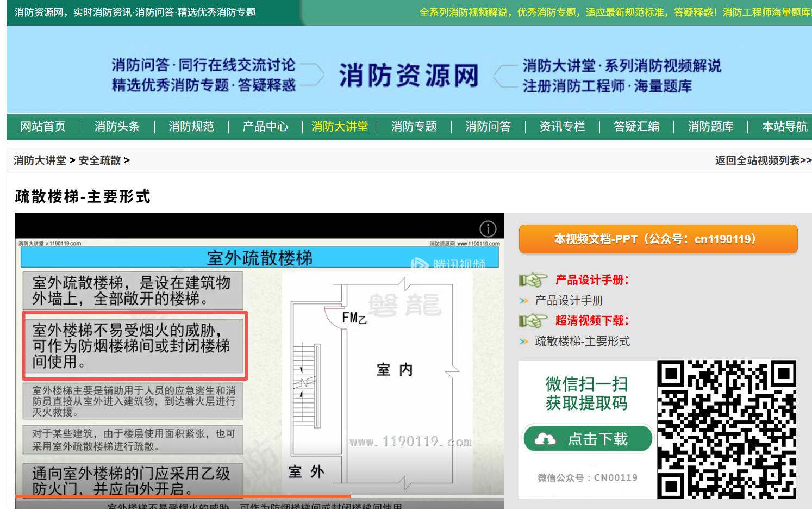Click the 微信公众号：CN00119 text
Screen dimensions: 812x509
(x=588, y=477)
